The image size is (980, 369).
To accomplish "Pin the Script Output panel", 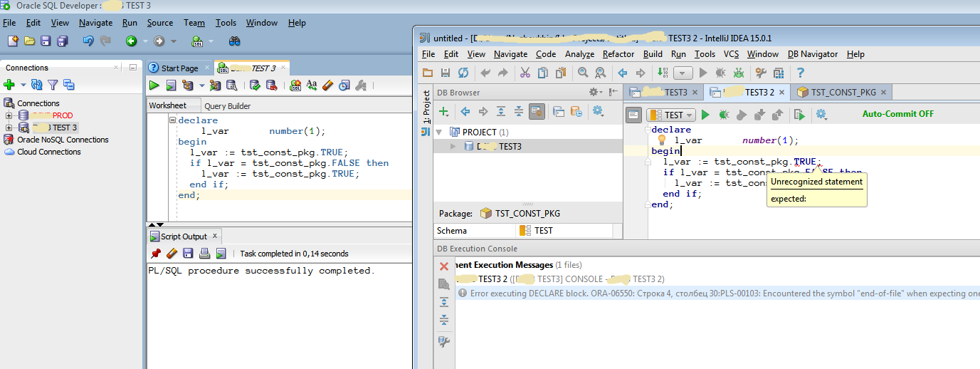I will point(156,253).
